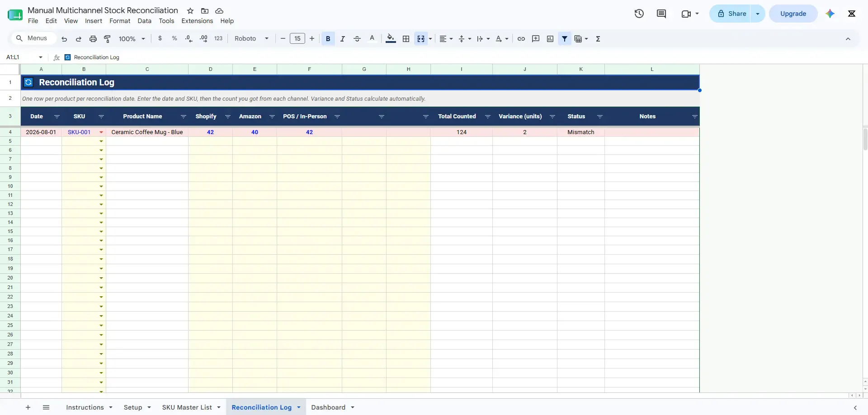Image resolution: width=868 pixels, height=415 pixels.
Task: Click the undo icon
Action: click(64, 39)
